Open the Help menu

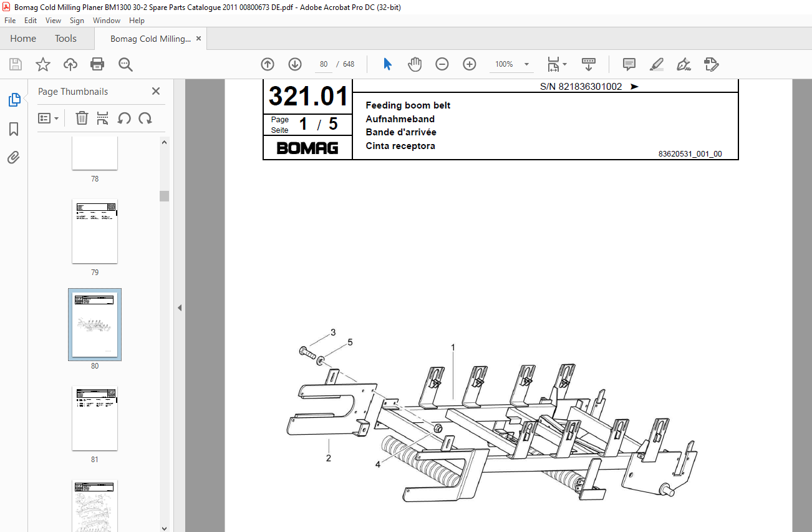click(x=137, y=21)
